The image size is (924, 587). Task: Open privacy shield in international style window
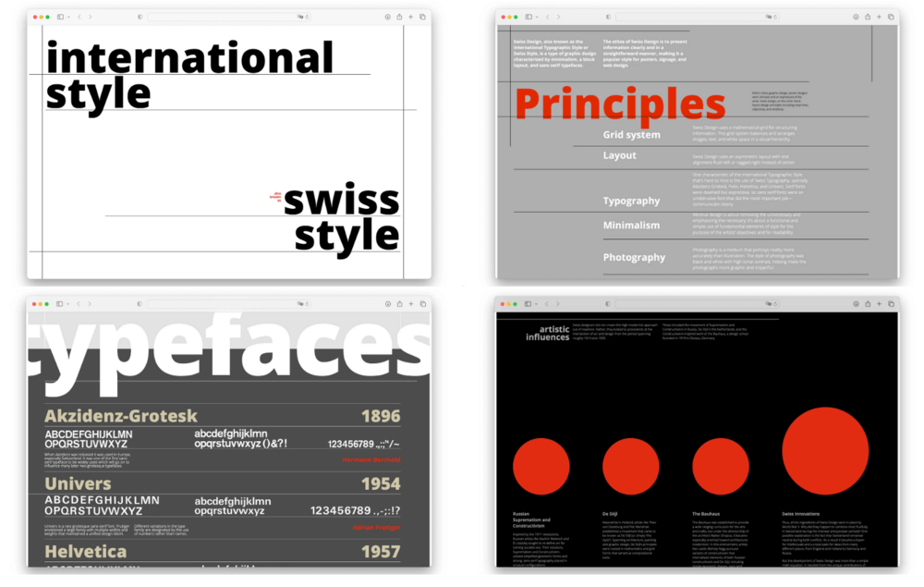coord(140,17)
